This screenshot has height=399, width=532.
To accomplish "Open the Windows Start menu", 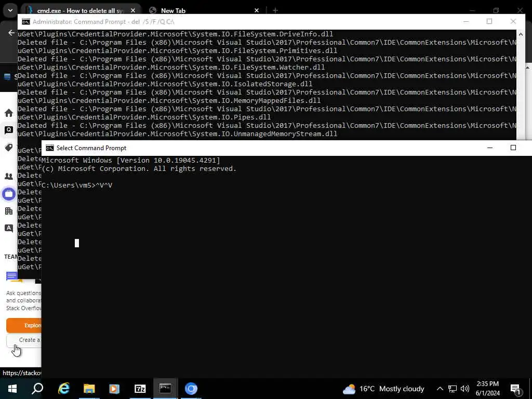I will point(12,389).
